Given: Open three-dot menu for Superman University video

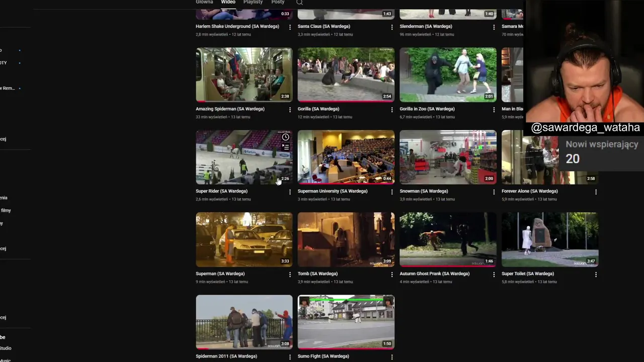Looking at the screenshot, I should click(392, 192).
